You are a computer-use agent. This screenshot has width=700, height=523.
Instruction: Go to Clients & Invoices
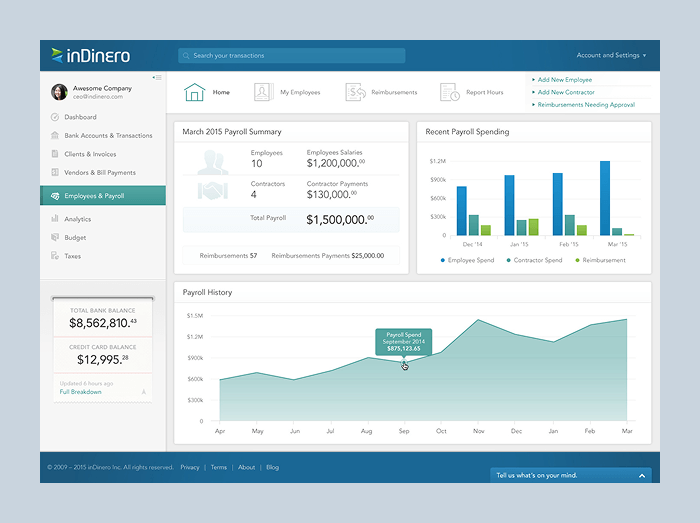[x=90, y=154]
